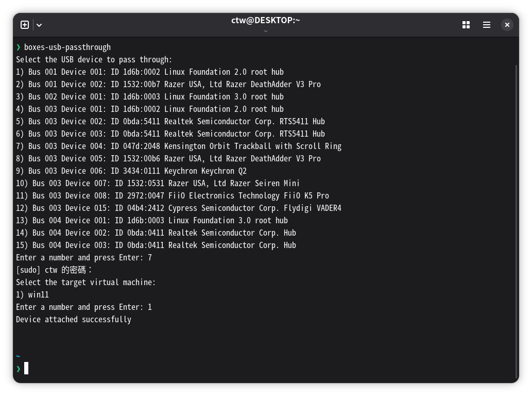
Task: Click the teal tilde directory indicator
Action: (18, 356)
